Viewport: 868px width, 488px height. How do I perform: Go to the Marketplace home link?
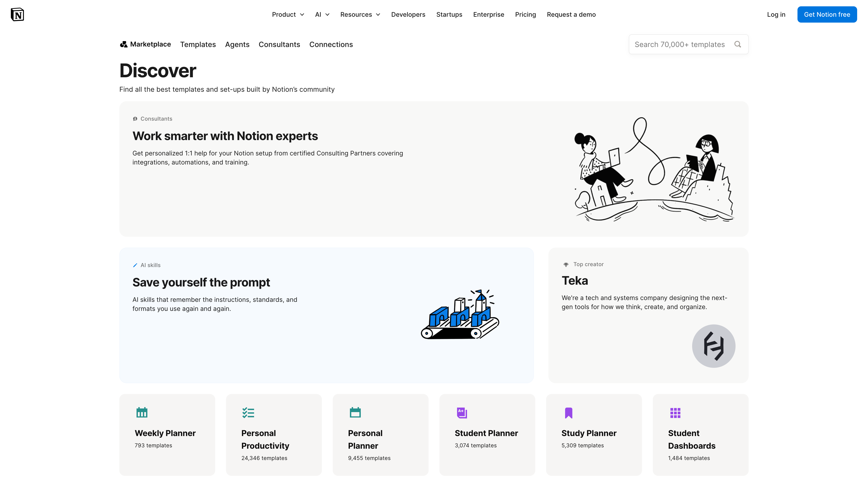(145, 44)
